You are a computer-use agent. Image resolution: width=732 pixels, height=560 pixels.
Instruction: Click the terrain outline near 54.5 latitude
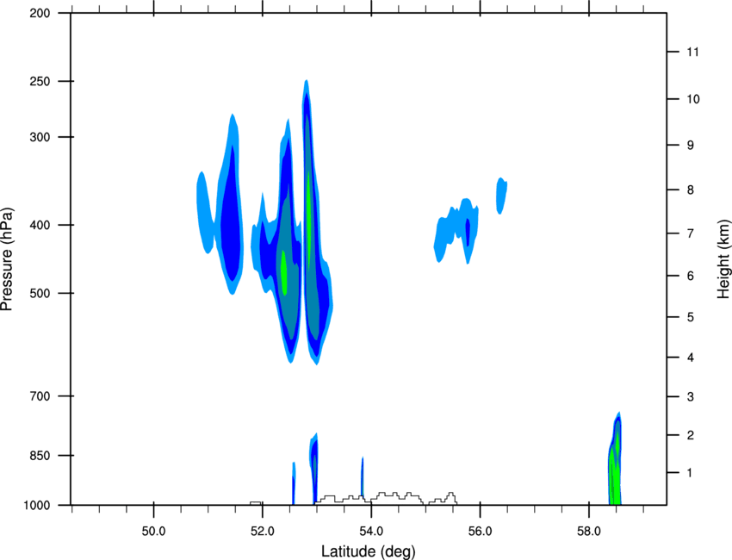point(387,497)
